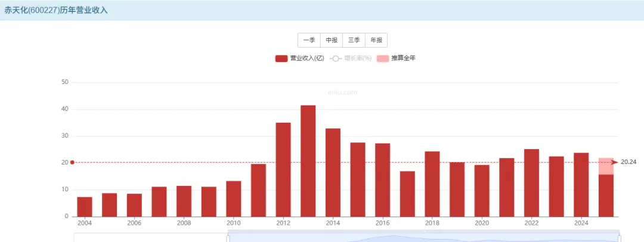Click the arrowhead at average line end
Screen dimensions: 644x242
point(615,162)
